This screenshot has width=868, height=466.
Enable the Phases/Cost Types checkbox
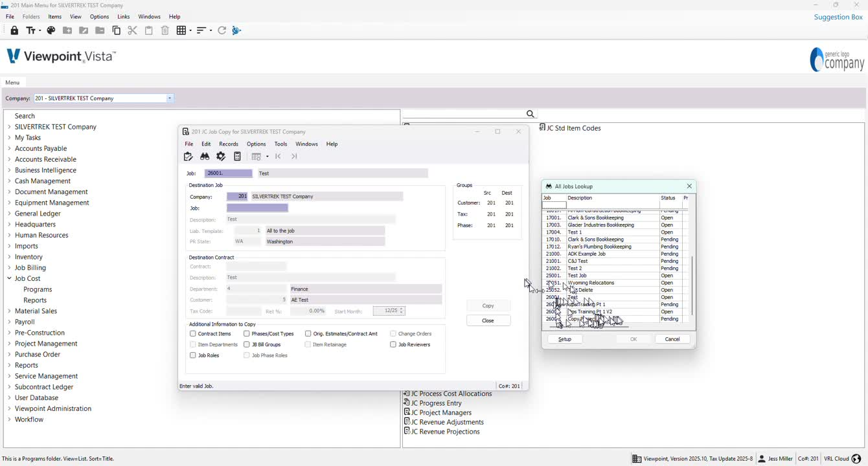[247, 334]
